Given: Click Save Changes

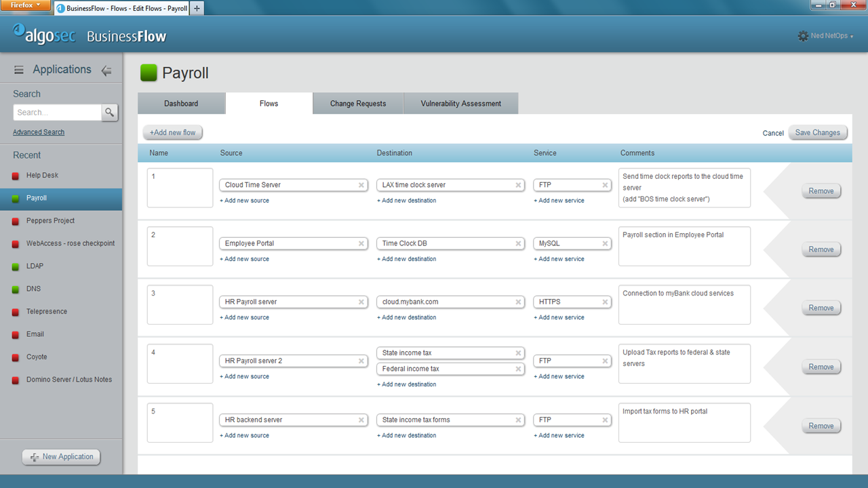Looking at the screenshot, I should (818, 133).
